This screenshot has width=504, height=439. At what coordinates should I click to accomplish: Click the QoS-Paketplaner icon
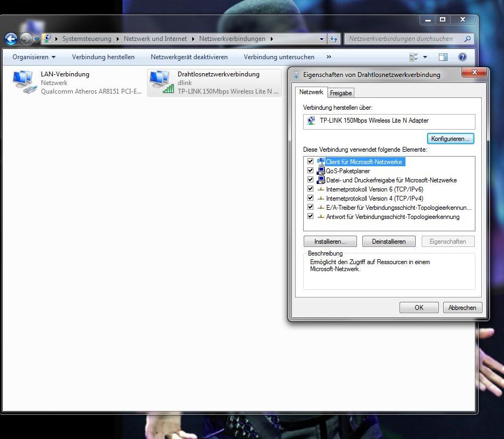pos(321,171)
